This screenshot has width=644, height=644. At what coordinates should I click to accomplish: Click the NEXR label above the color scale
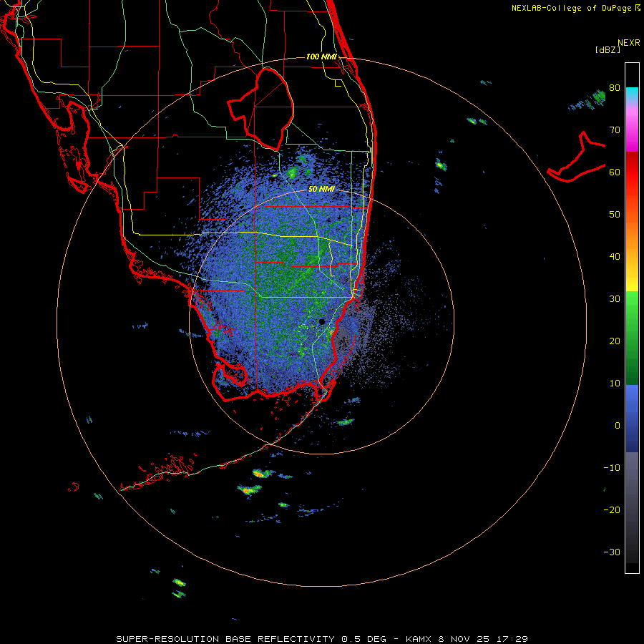coord(629,42)
